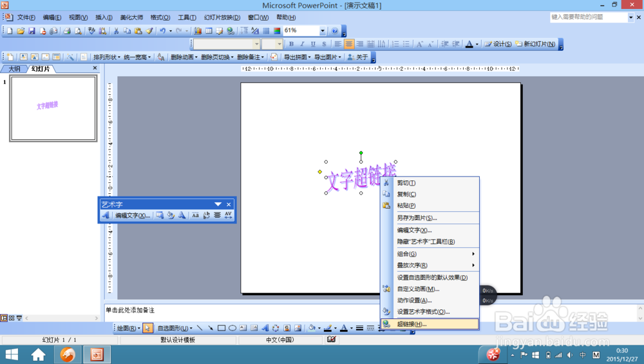The height and width of the screenshot is (364, 644).
Task: Select slide 1 thumbnail
Action: coord(53,109)
